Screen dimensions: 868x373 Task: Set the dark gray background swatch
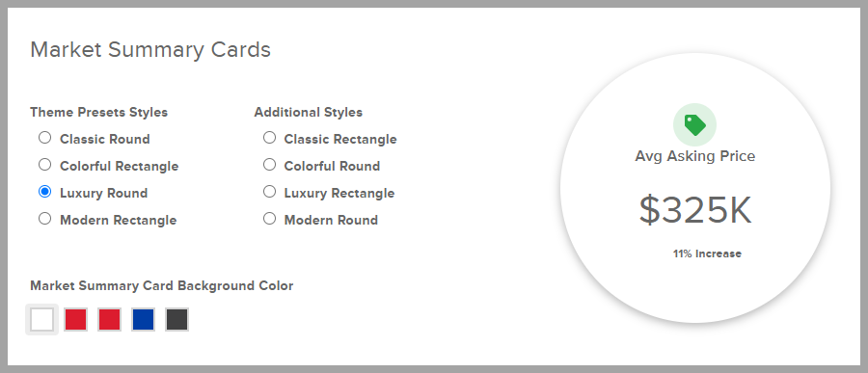[176, 319]
